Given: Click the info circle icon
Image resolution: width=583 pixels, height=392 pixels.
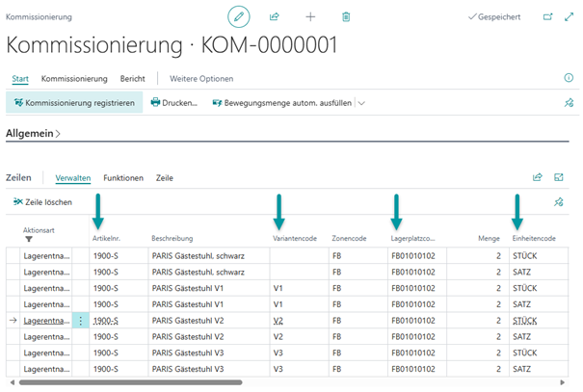Looking at the screenshot, I should click(x=568, y=78).
